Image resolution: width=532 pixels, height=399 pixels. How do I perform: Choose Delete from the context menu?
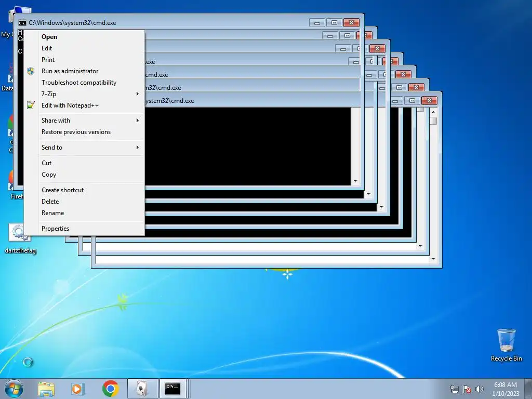pyautogui.click(x=85, y=202)
